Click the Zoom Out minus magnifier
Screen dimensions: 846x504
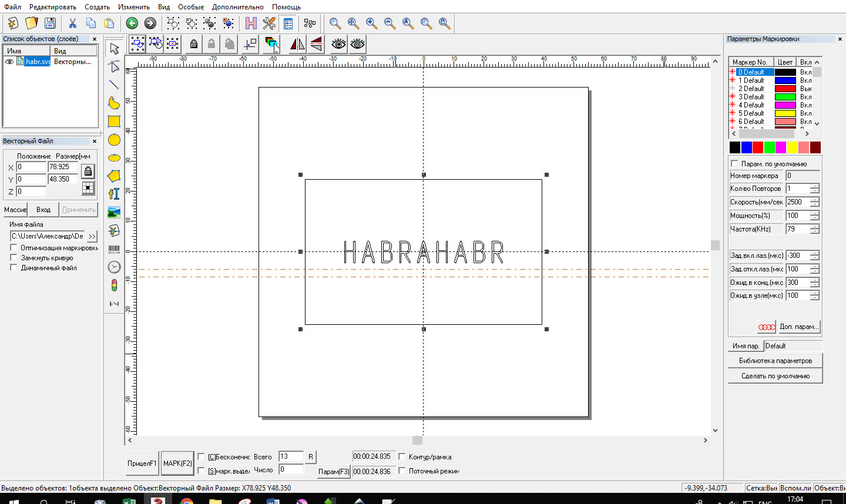click(390, 23)
